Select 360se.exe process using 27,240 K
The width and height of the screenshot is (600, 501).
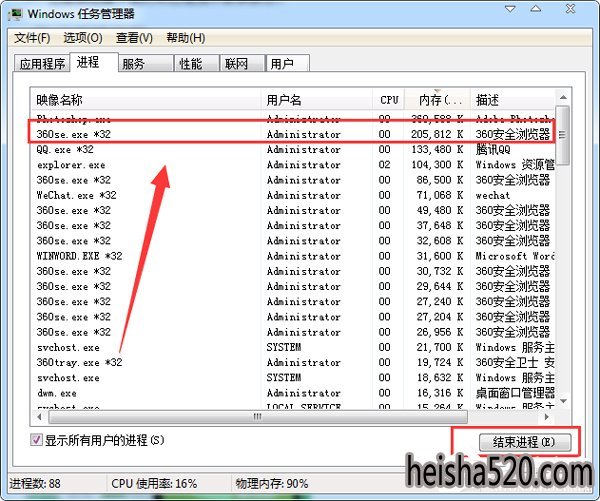(x=293, y=302)
